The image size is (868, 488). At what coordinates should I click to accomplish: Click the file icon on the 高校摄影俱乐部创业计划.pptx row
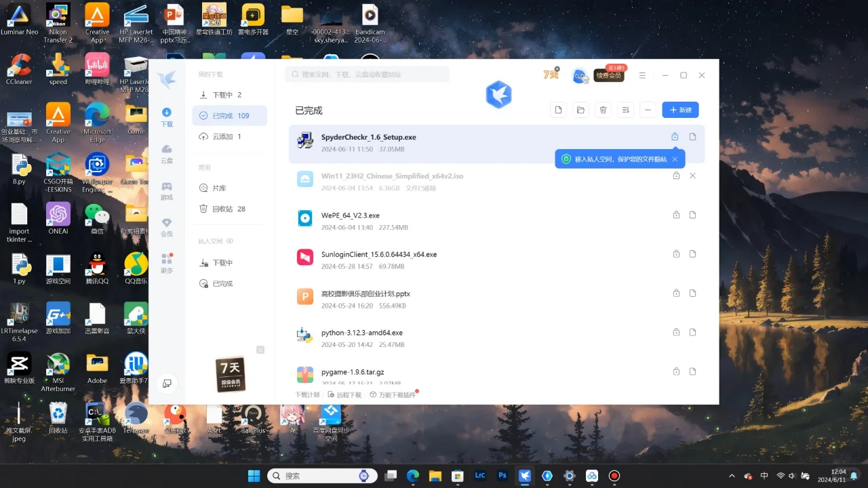(x=692, y=293)
